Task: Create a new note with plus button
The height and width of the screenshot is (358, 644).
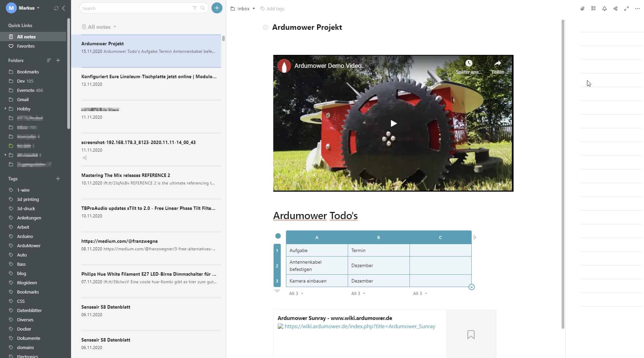Action: (x=217, y=8)
